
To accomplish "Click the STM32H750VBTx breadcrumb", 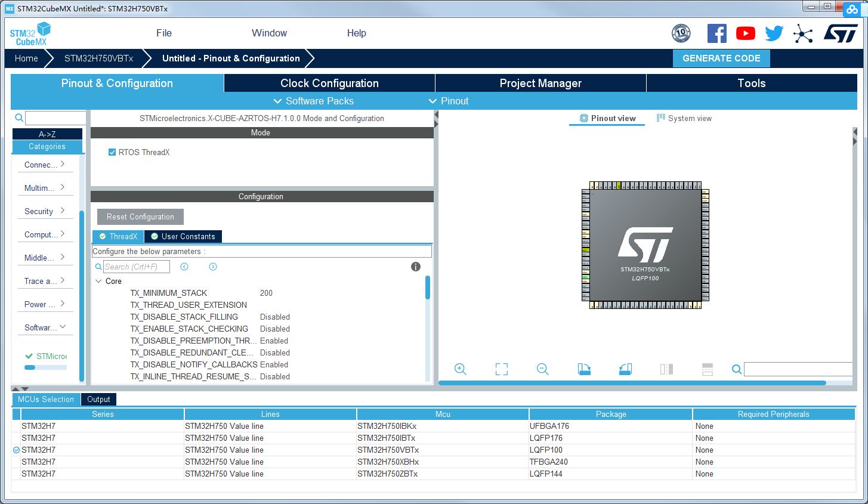I will 99,58.
